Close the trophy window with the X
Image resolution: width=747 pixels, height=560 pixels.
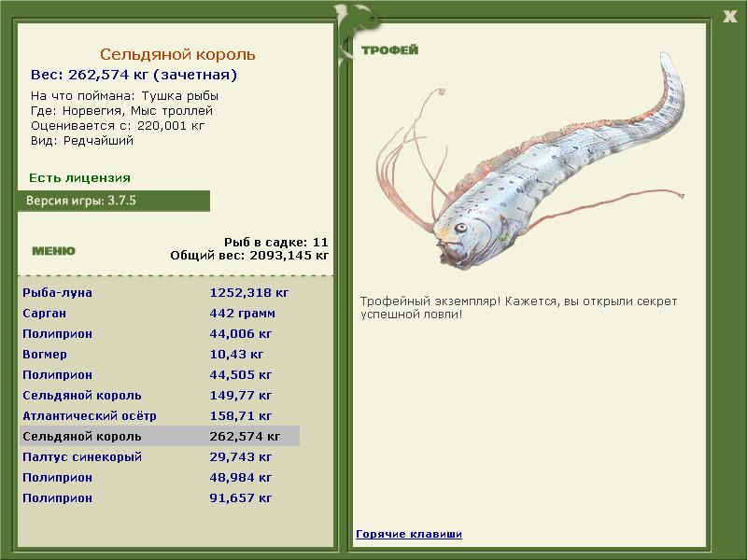729,15
